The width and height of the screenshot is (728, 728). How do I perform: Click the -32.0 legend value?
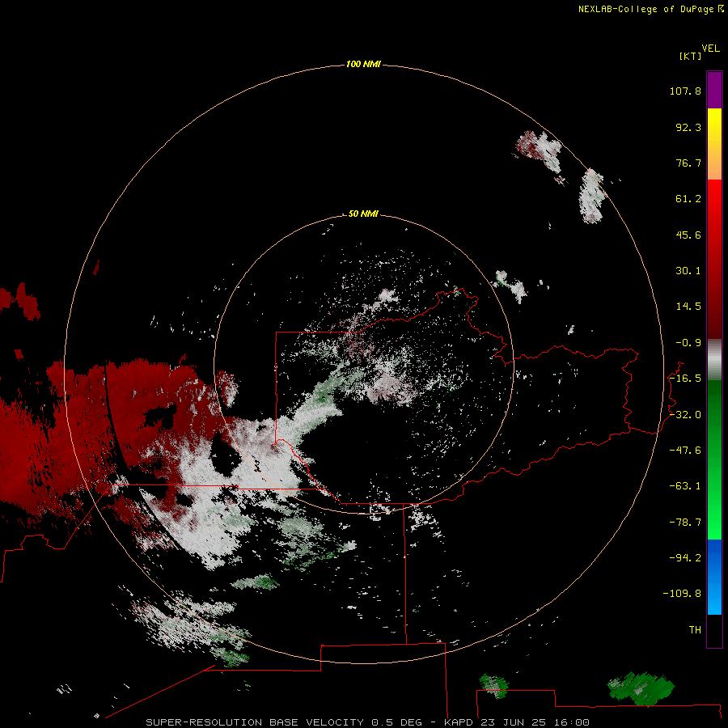tap(685, 415)
